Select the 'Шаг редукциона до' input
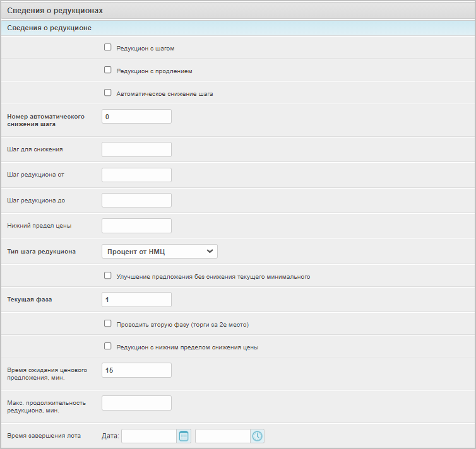Viewport: 476px width, 449px height. click(136, 200)
